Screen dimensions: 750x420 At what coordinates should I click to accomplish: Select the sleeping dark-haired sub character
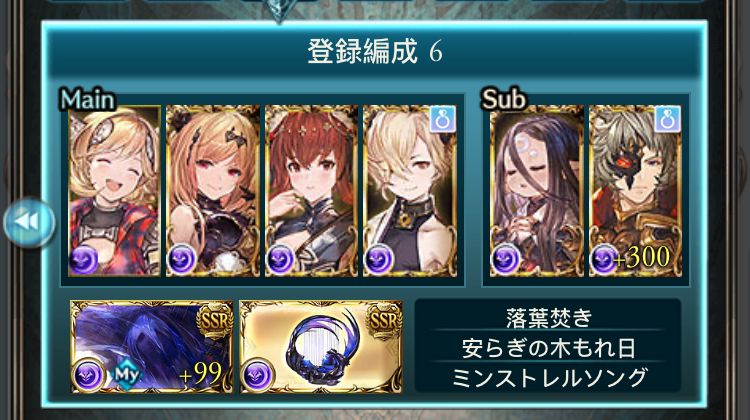537,191
